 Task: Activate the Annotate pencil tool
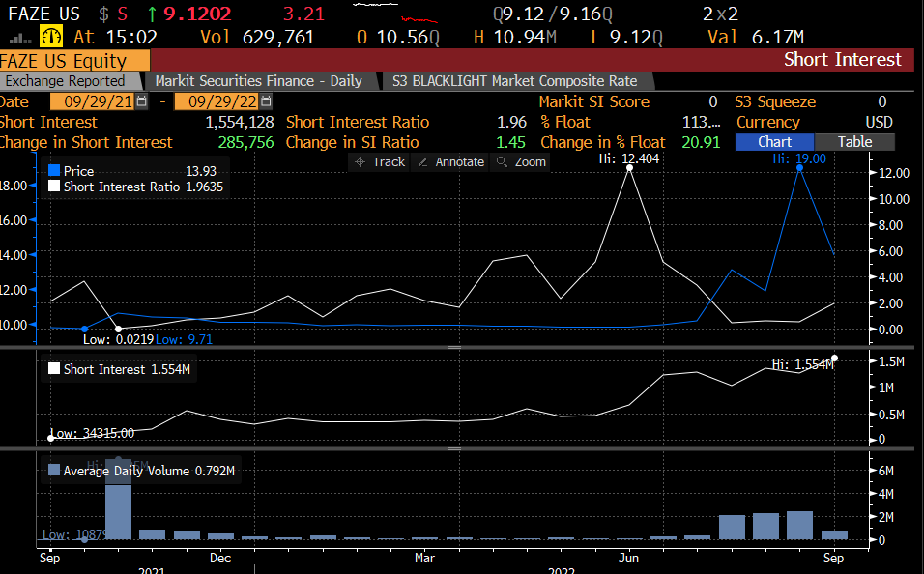450,162
